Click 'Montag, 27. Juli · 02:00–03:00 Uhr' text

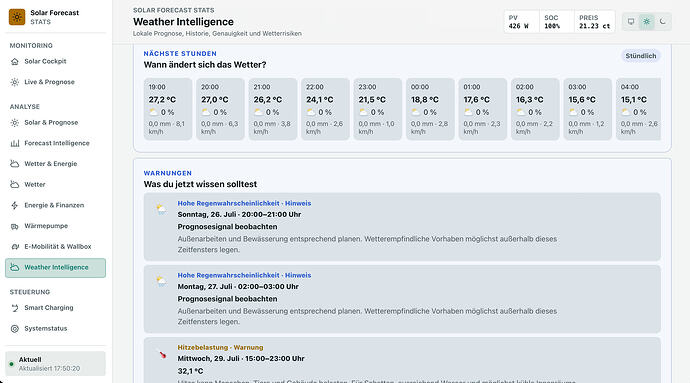(x=238, y=287)
